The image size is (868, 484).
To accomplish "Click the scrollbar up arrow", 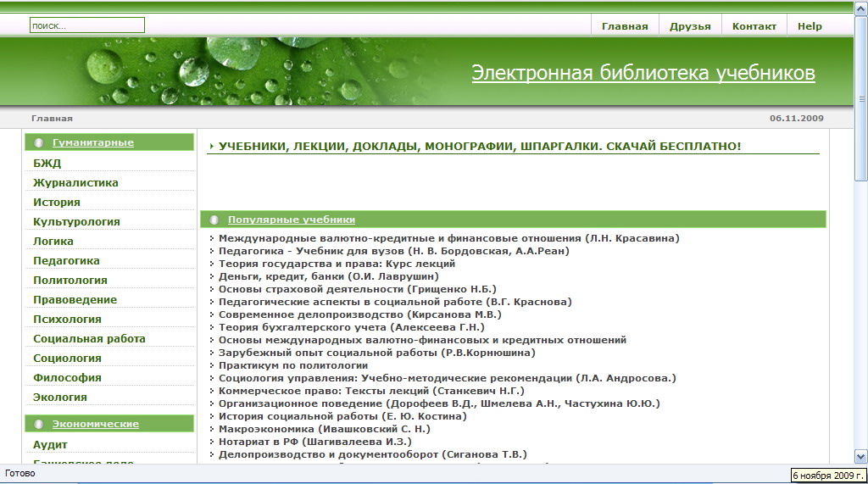I will [861, 8].
